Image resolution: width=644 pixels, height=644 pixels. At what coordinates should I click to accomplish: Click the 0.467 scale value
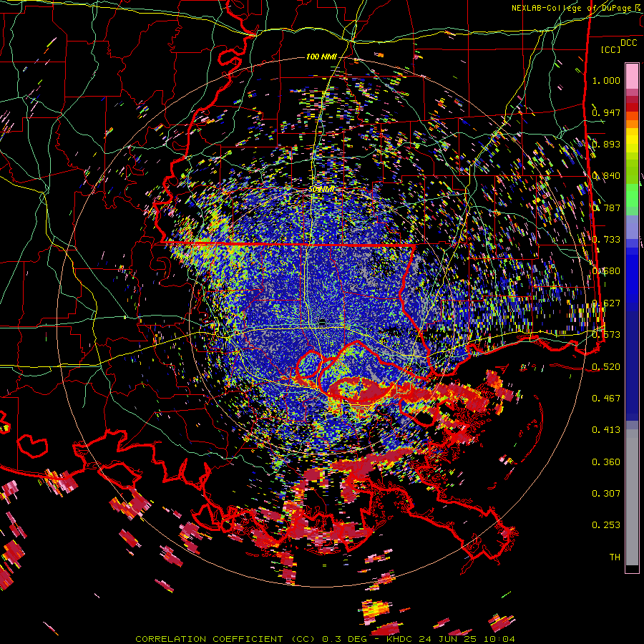click(x=606, y=398)
